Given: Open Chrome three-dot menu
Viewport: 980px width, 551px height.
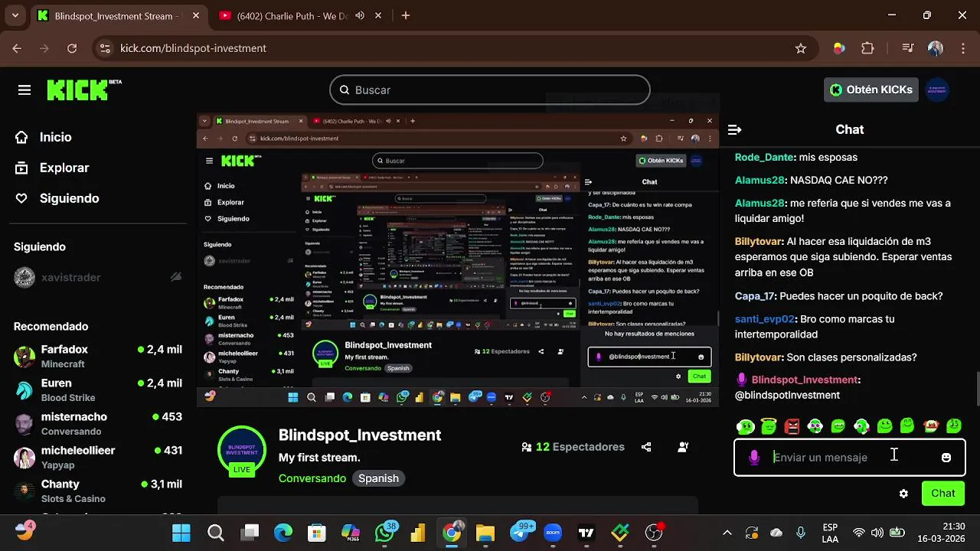Looking at the screenshot, I should 963,48.
